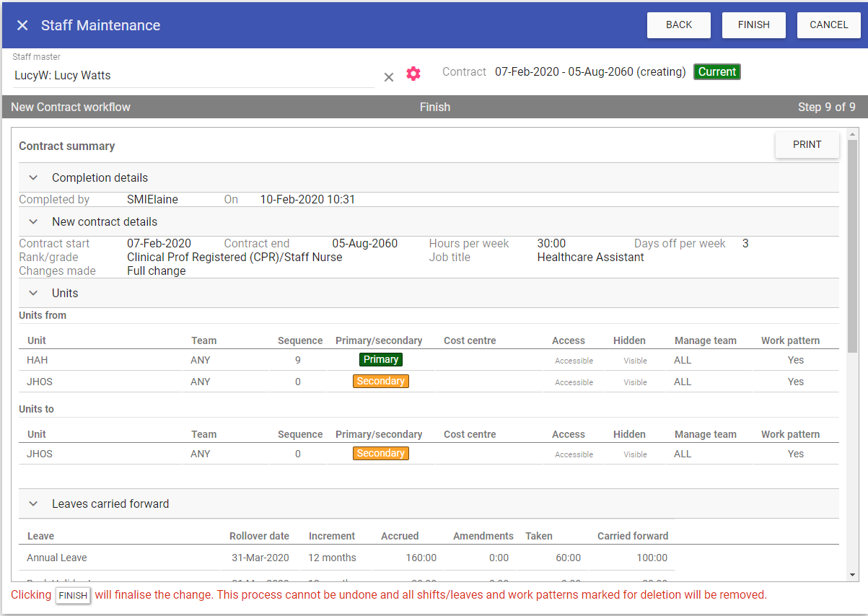The image size is (868, 616).
Task: Clear the staff master field
Action: (388, 76)
